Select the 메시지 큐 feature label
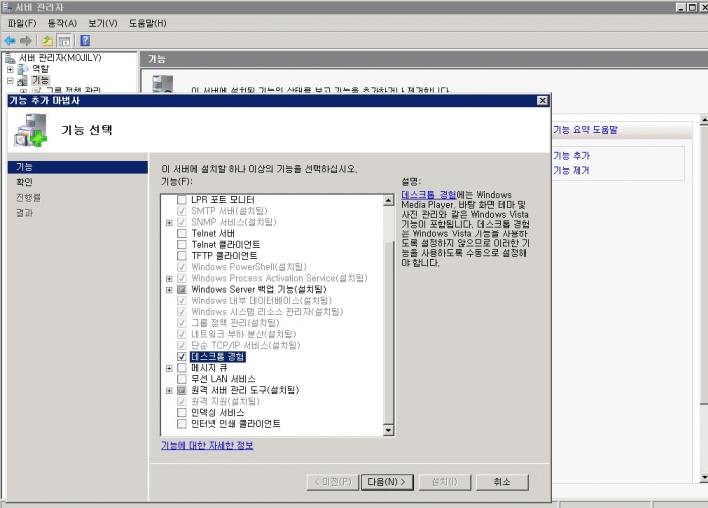The width and height of the screenshot is (708, 508). (209, 368)
